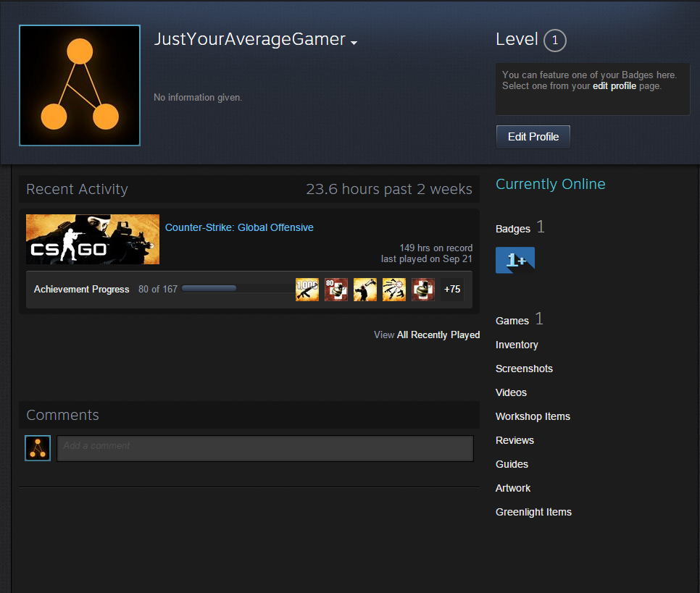
Task: Click the small avatar beside comment box
Action: (x=38, y=448)
